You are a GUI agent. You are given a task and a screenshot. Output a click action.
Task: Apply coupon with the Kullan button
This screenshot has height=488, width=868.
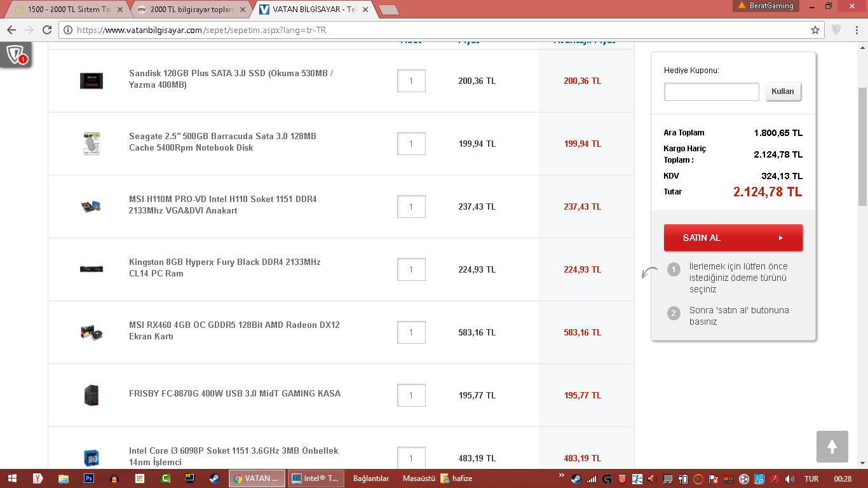(783, 91)
